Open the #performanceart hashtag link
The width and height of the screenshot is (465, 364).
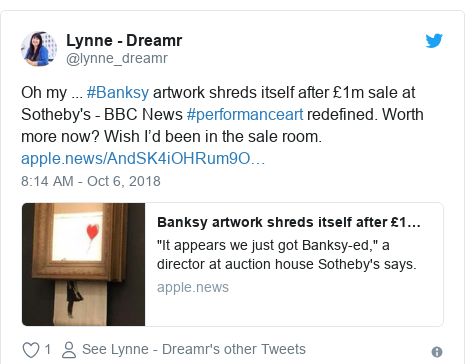(x=245, y=114)
